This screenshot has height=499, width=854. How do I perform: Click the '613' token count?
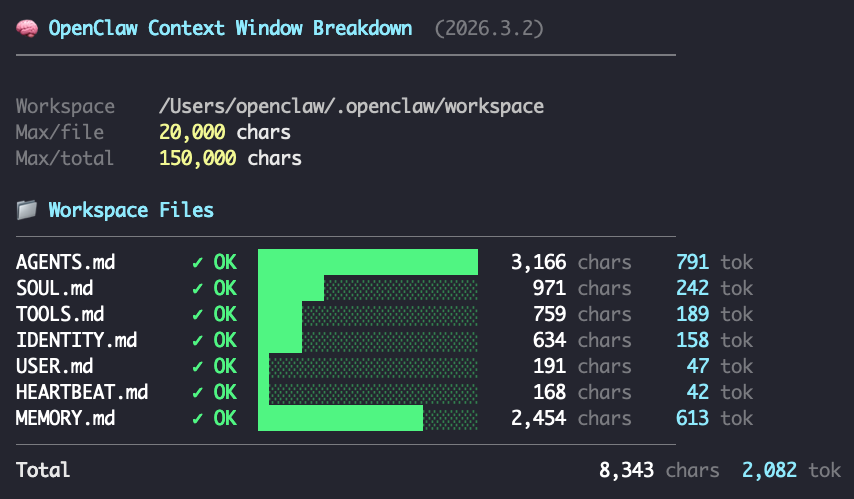[693, 418]
